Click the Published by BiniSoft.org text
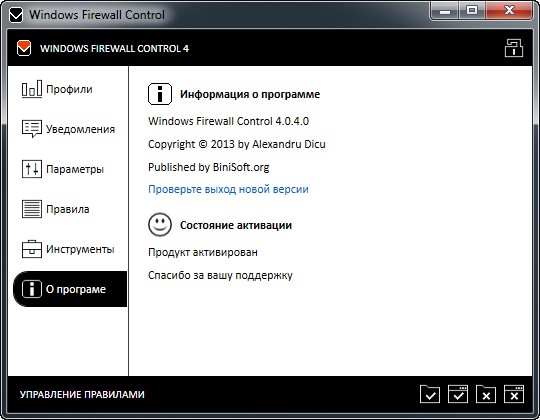 [209, 167]
